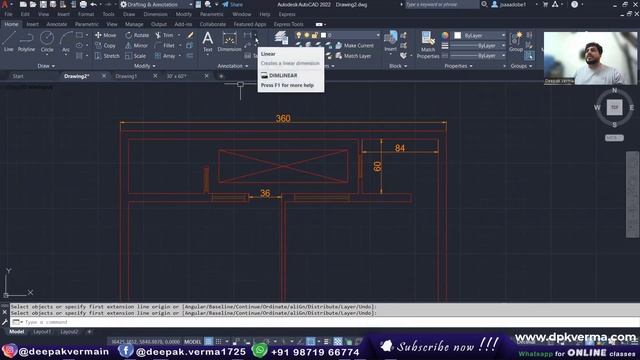
Task: Open the Insert ribbon tab
Action: [32, 24]
